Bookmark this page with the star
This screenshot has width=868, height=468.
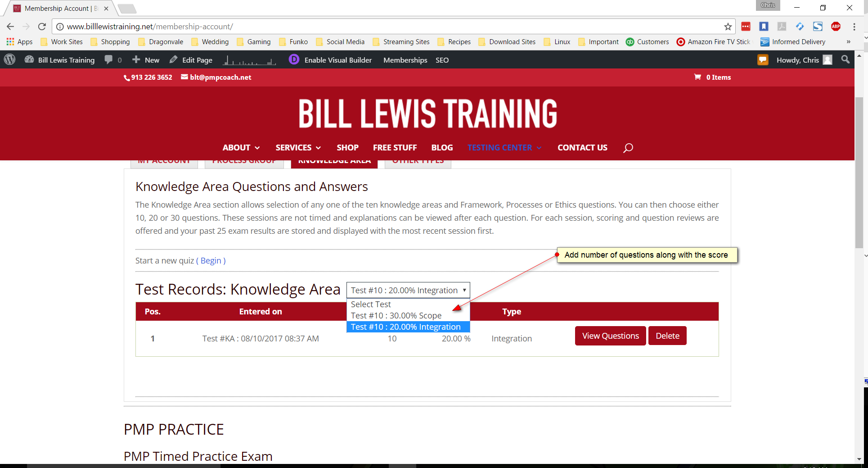(x=728, y=27)
